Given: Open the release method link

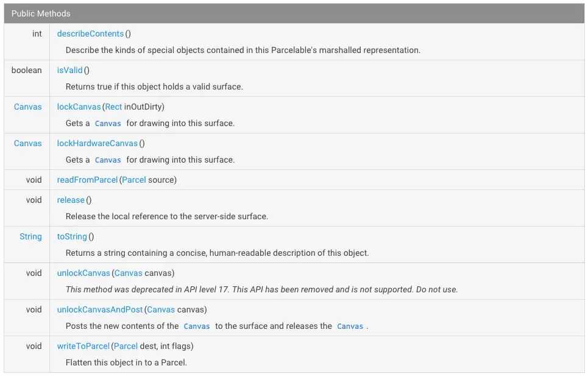Looking at the screenshot, I should click(71, 200).
